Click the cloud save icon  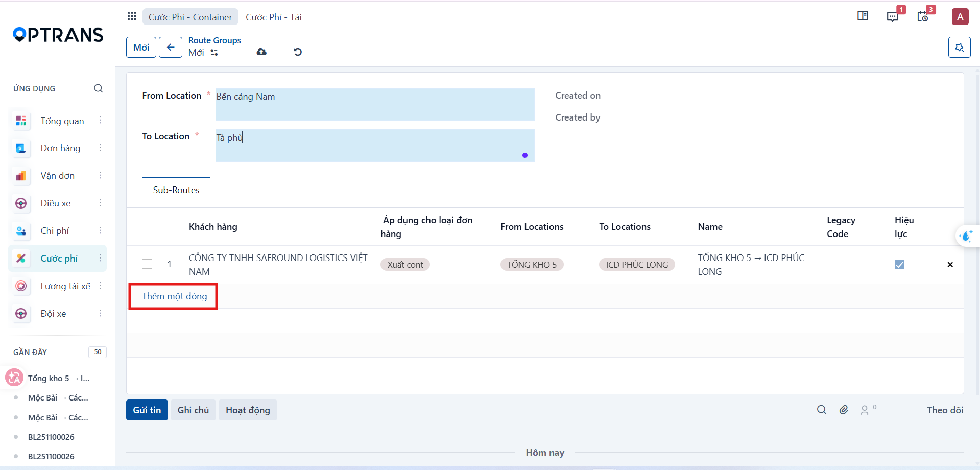pos(261,52)
